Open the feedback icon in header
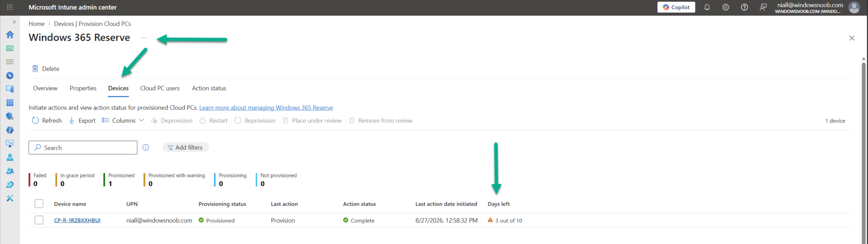The image size is (868, 244). click(763, 7)
